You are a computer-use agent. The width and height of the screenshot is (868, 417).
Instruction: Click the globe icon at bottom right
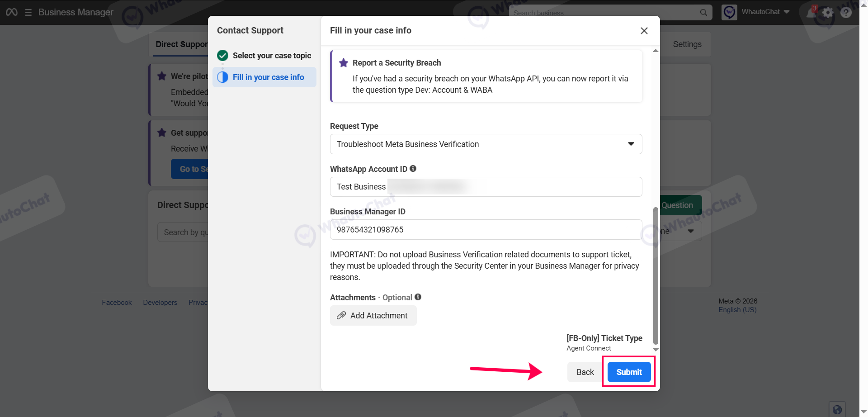coord(837,409)
